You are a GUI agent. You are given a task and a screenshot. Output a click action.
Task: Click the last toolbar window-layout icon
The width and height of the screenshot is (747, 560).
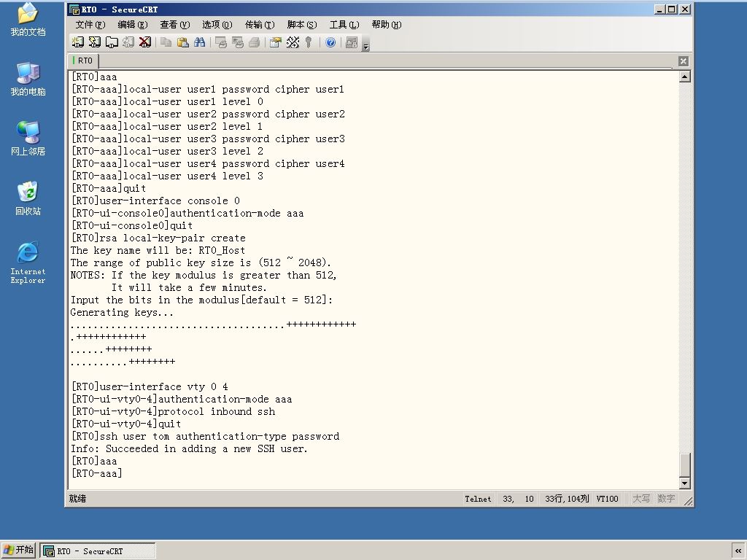(x=352, y=42)
